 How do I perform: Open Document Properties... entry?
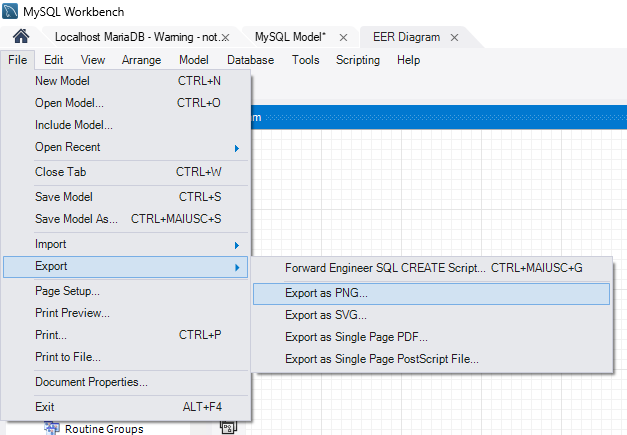126,382
